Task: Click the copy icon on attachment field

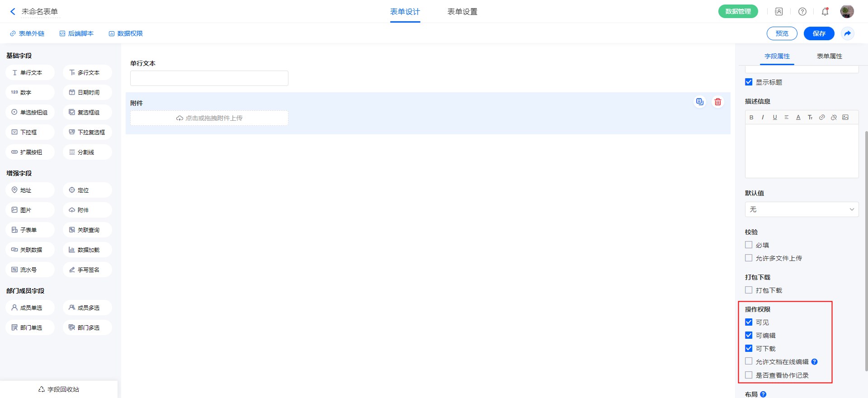Action: (699, 102)
